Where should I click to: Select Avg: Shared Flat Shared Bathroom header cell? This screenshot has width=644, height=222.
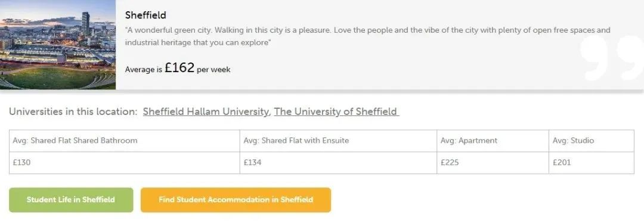[125, 141]
